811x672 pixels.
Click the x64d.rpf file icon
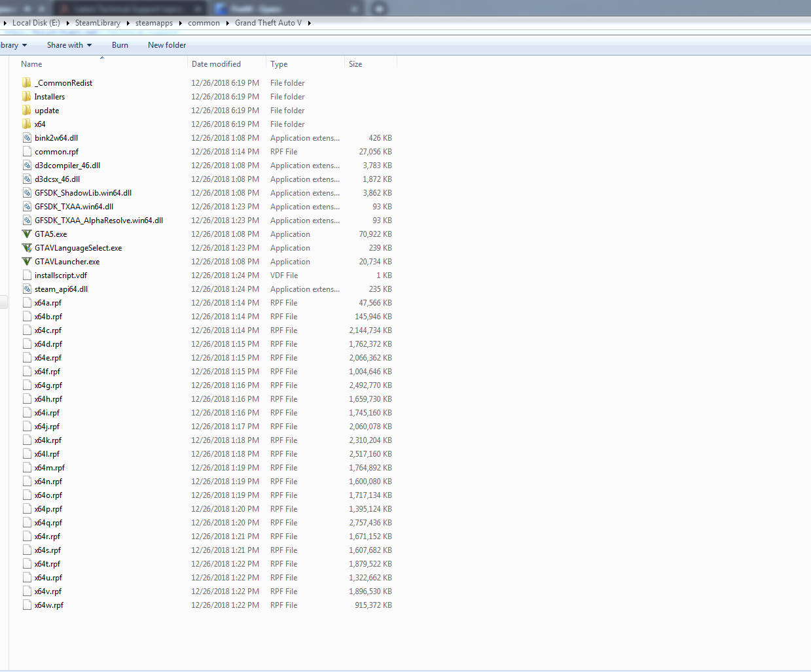pos(27,344)
